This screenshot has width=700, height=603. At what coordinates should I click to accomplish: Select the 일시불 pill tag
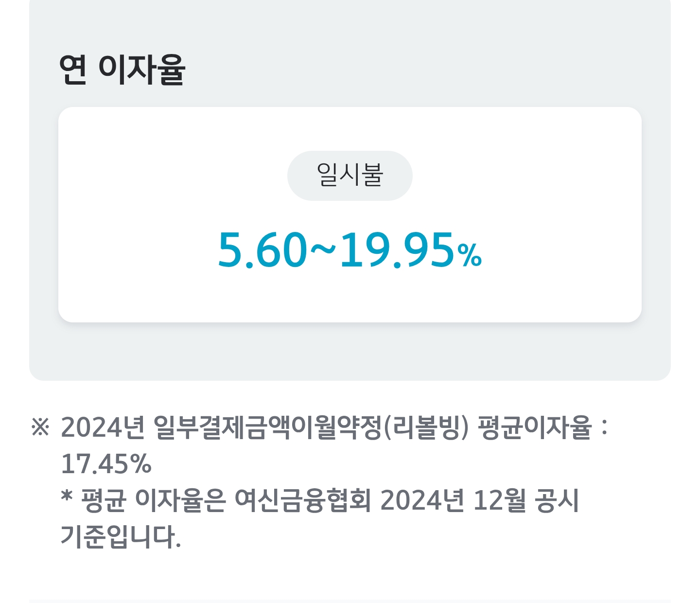point(350,176)
